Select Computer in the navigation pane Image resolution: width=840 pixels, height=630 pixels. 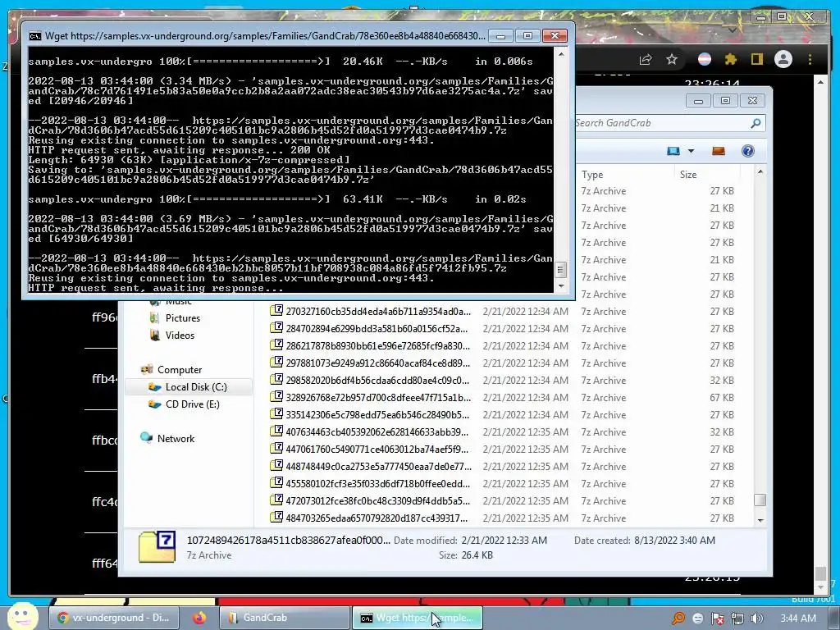click(x=179, y=370)
